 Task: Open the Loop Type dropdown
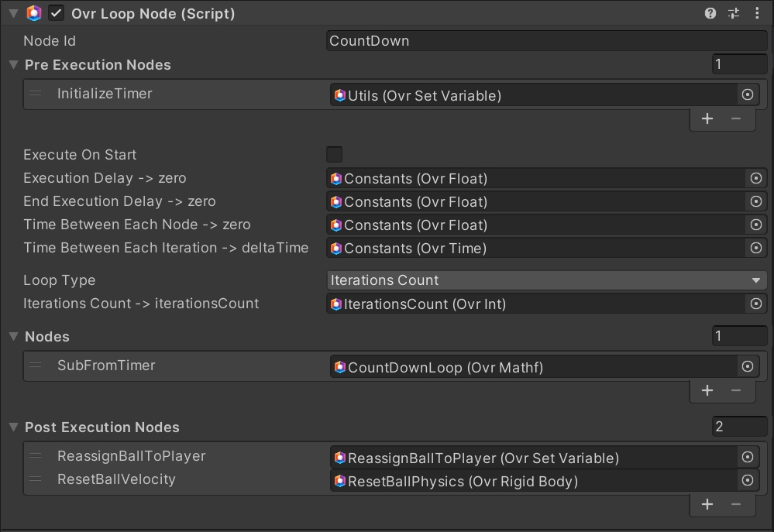point(546,280)
